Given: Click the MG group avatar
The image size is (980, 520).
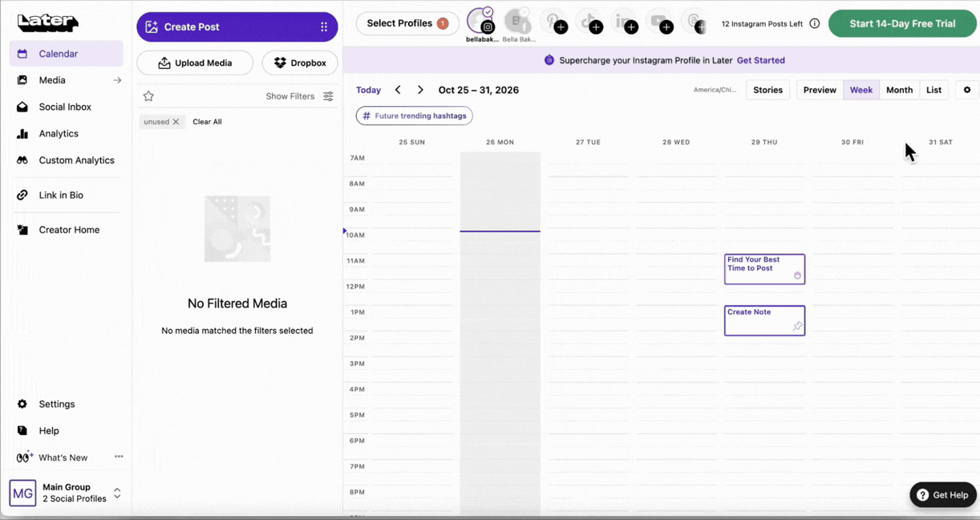Looking at the screenshot, I should (x=22, y=493).
